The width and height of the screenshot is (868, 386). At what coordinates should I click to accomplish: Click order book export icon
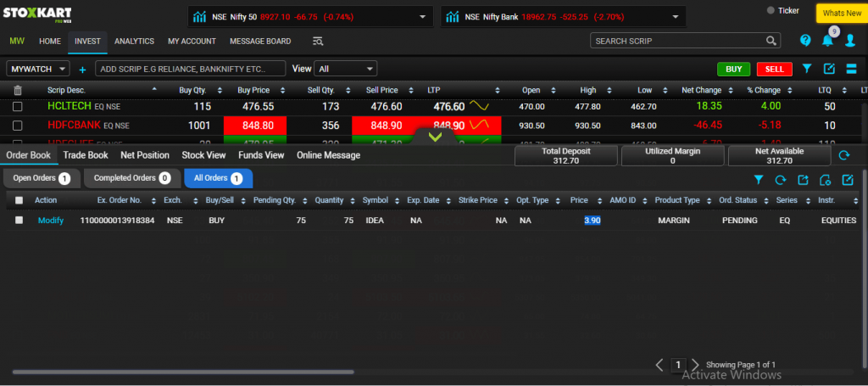[x=803, y=180]
